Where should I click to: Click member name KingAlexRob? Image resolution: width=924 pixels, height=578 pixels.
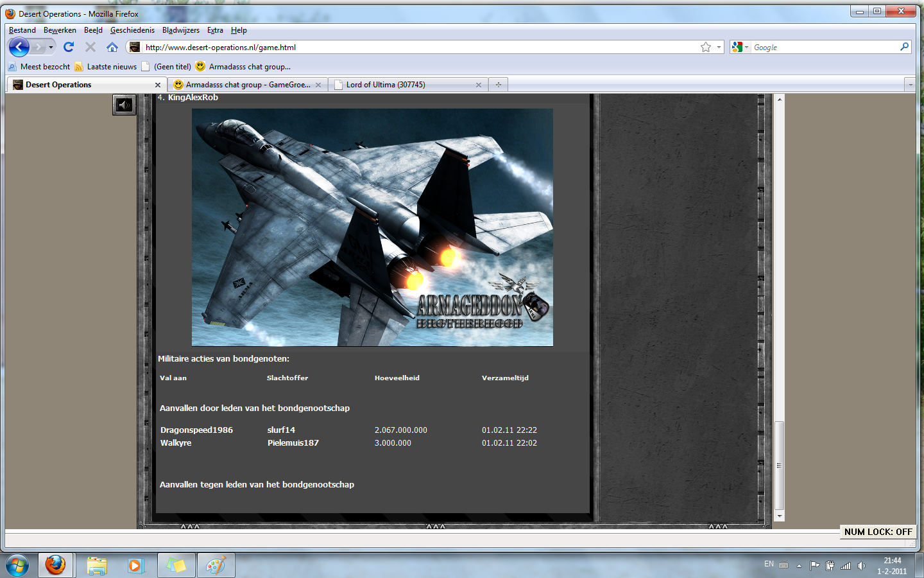point(193,98)
